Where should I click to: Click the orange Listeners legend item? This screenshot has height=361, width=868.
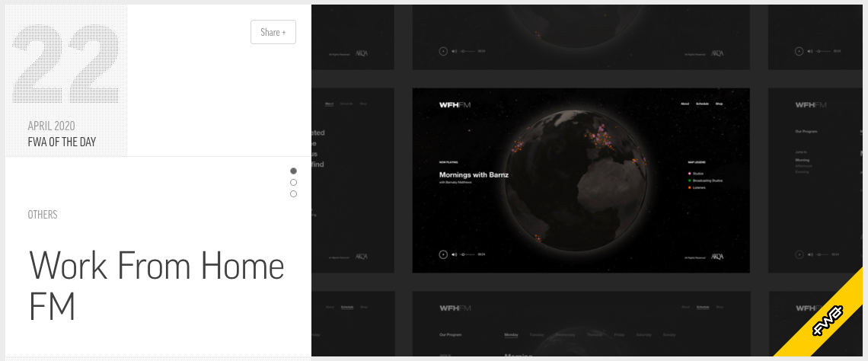(697, 187)
